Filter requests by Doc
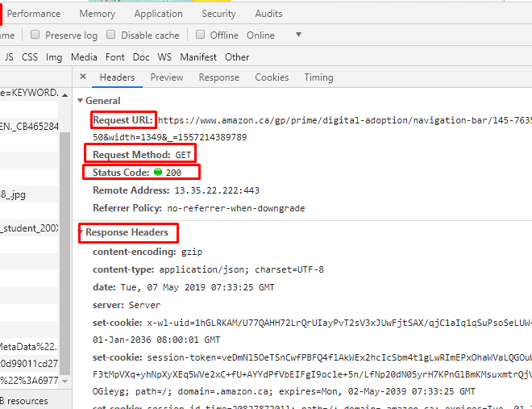 pyautogui.click(x=141, y=57)
